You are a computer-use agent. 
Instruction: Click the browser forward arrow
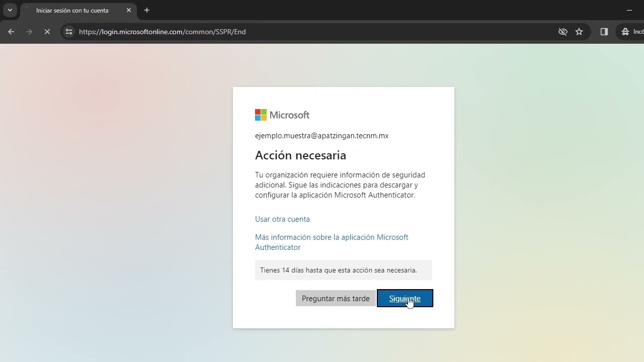(x=29, y=32)
